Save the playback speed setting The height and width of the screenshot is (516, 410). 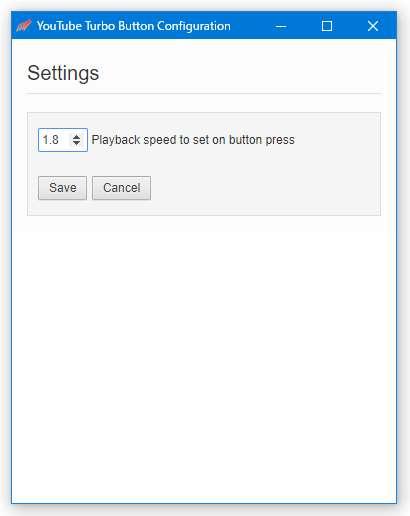tap(62, 188)
